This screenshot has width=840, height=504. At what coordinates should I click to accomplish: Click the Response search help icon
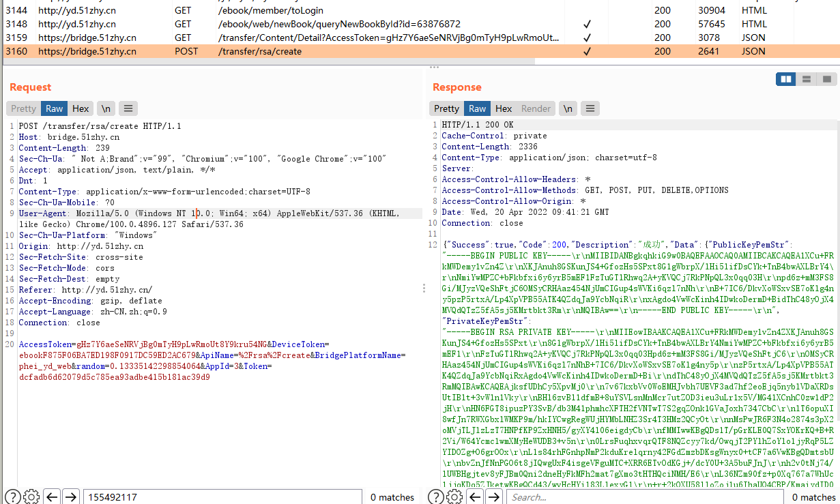(436, 496)
